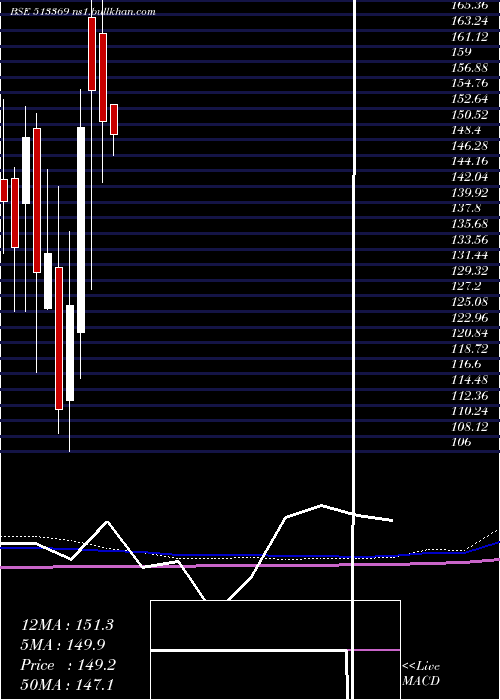Click the 135.68 price axis label
The width and height of the screenshot is (500, 700).
[x=469, y=224]
